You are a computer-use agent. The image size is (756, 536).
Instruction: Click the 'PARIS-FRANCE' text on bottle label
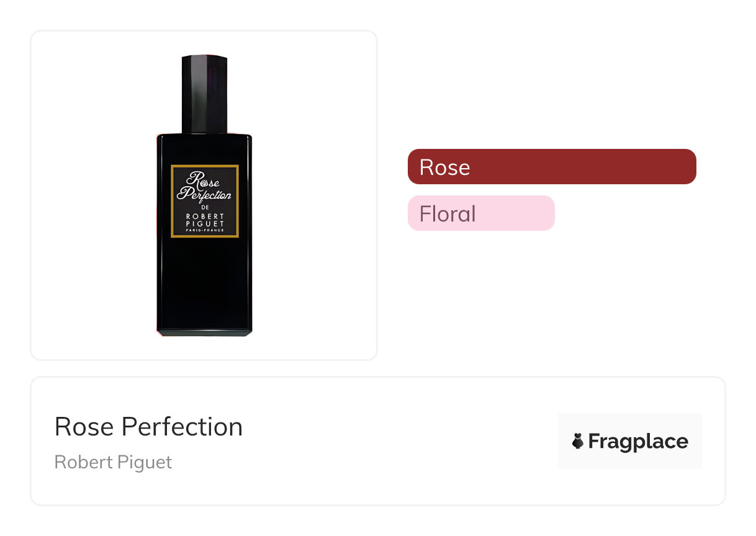204,230
